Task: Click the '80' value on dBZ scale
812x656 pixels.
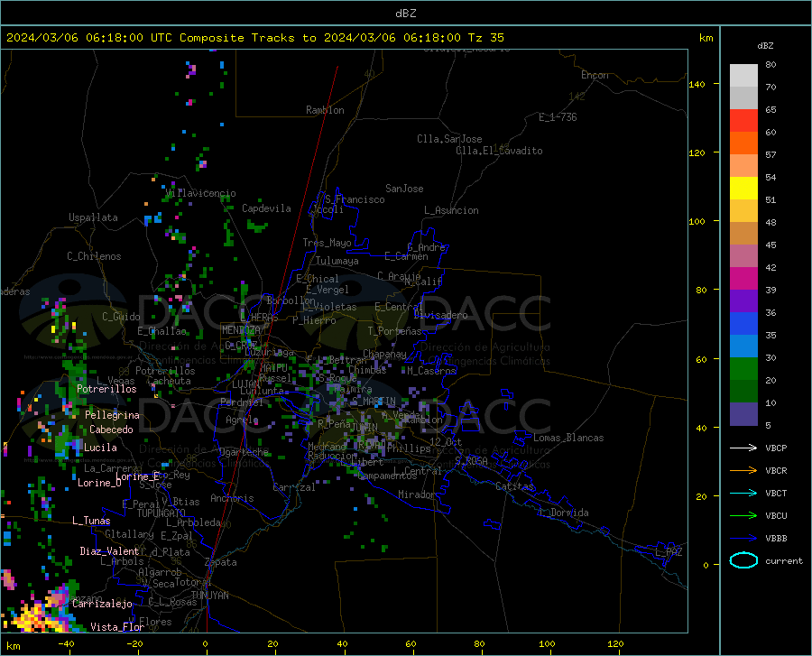Action: 770,65
